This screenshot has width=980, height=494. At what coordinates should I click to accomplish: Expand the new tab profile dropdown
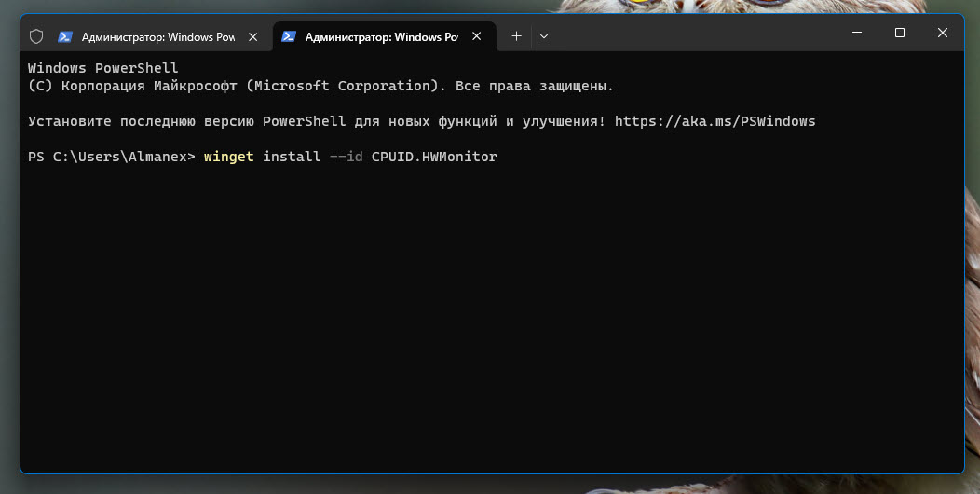(x=544, y=36)
